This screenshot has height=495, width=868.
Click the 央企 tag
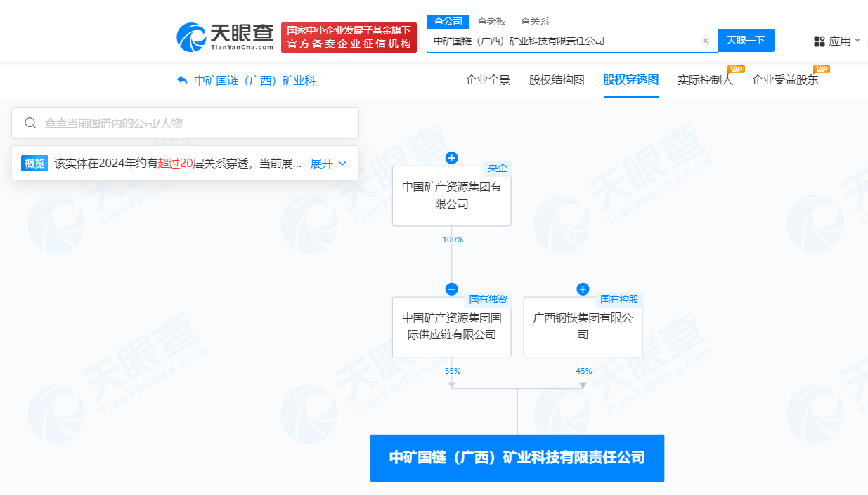(x=498, y=169)
